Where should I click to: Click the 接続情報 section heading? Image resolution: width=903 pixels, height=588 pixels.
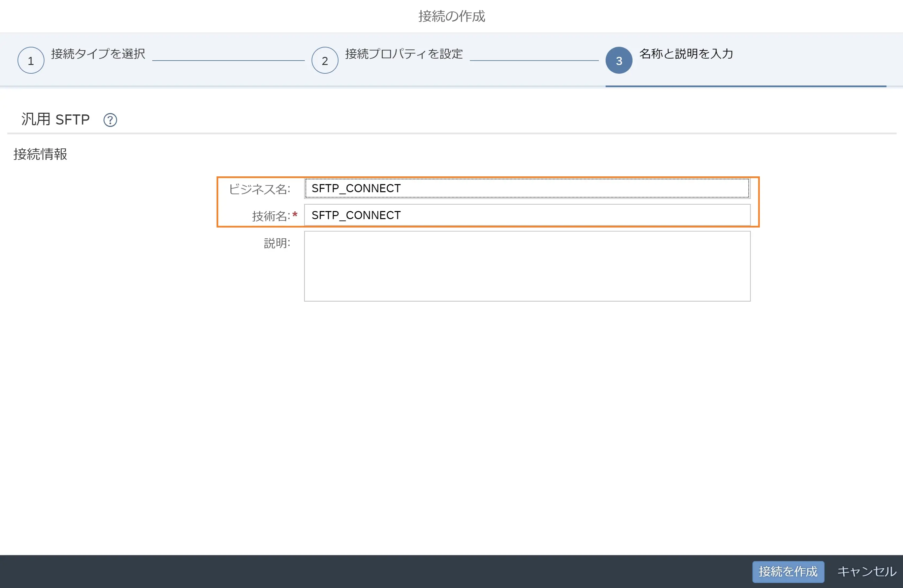point(40,154)
